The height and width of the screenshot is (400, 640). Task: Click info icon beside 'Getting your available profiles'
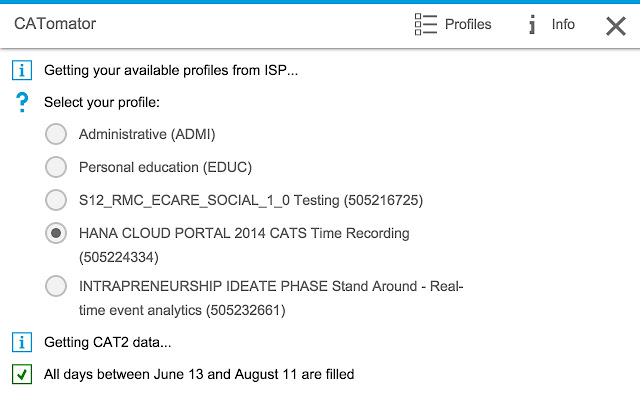pyautogui.click(x=22, y=70)
